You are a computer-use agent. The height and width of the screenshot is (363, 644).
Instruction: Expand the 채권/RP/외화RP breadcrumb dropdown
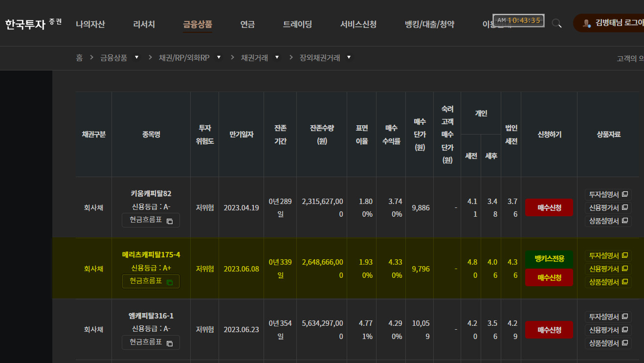pos(219,57)
